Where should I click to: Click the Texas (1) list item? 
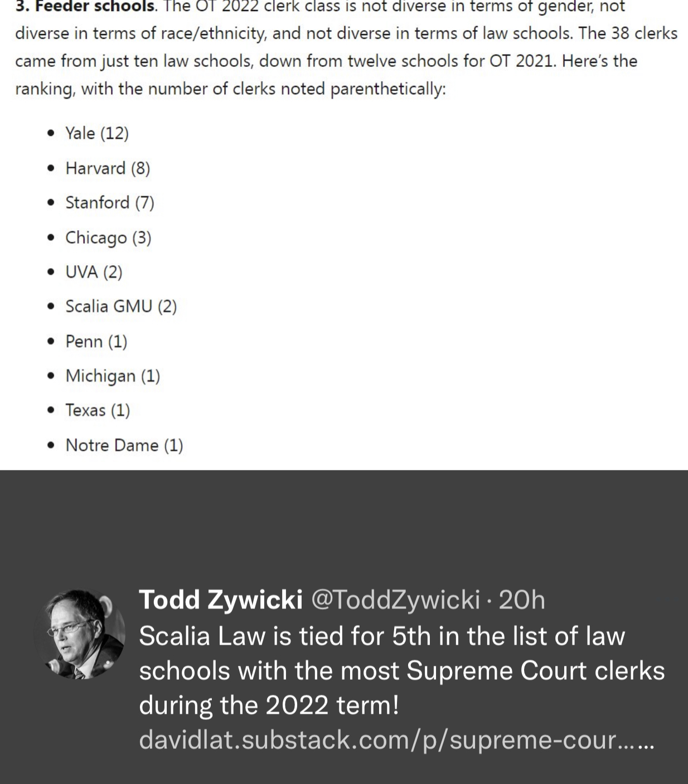pyautogui.click(x=98, y=411)
